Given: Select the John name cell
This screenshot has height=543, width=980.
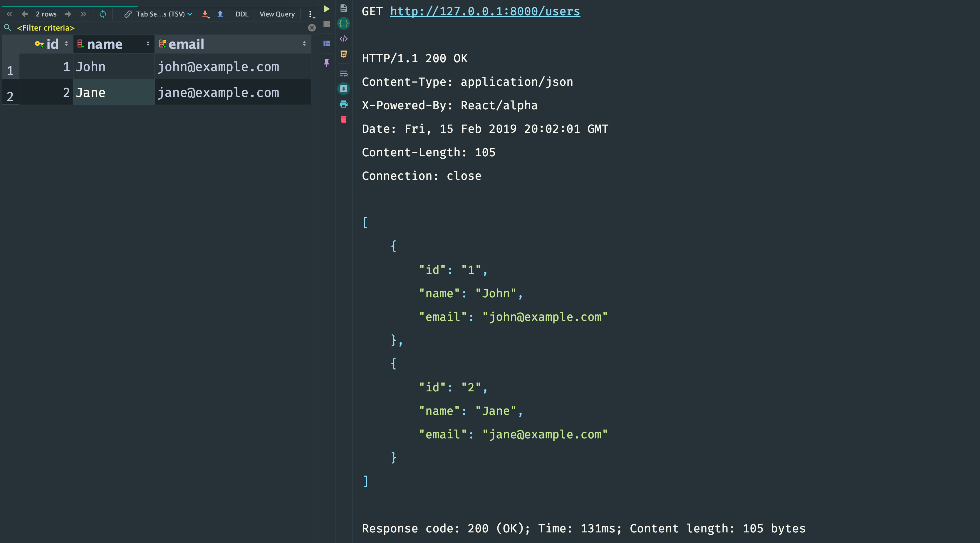Looking at the screenshot, I should pos(113,67).
